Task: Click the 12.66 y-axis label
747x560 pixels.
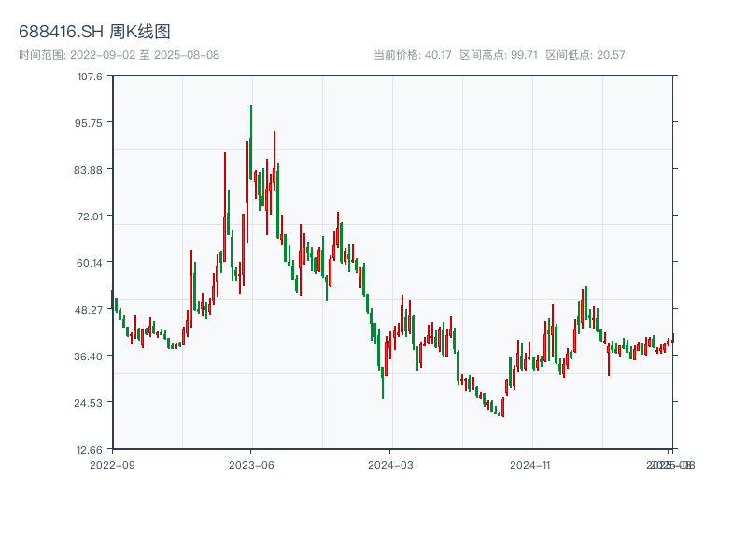Action: 92,449
